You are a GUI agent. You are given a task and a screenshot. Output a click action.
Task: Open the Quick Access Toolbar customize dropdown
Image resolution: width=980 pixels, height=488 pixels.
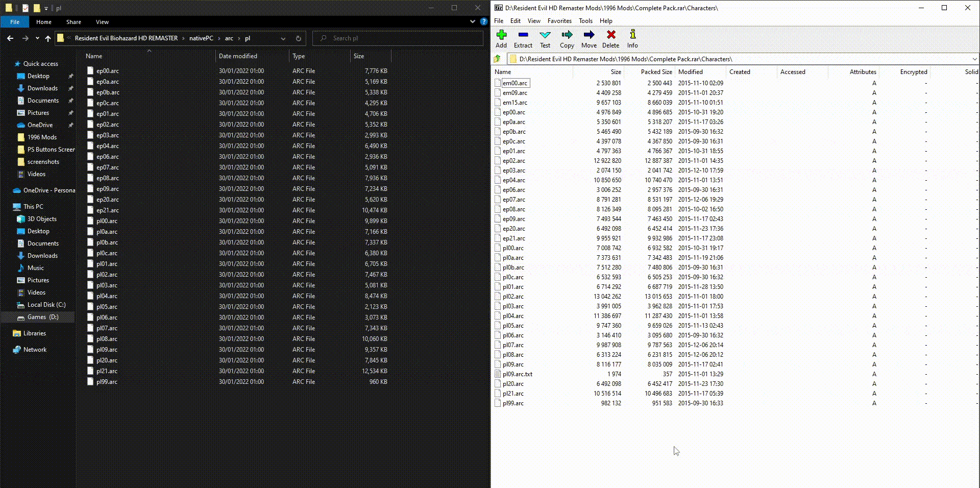pyautogui.click(x=46, y=8)
